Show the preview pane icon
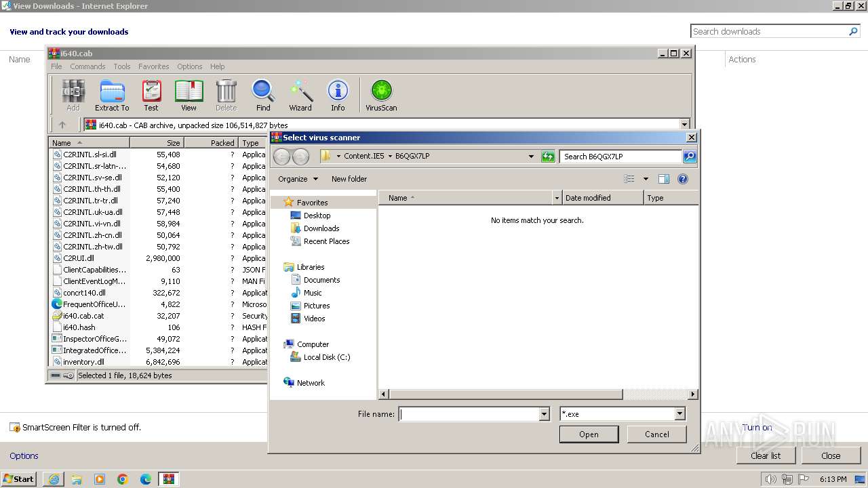This screenshot has height=488, width=868. [x=664, y=179]
